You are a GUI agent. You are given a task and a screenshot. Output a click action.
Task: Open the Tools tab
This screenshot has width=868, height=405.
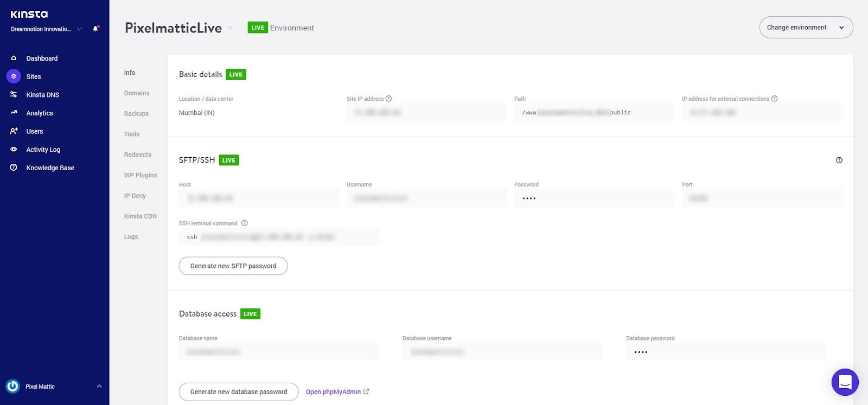(x=132, y=134)
